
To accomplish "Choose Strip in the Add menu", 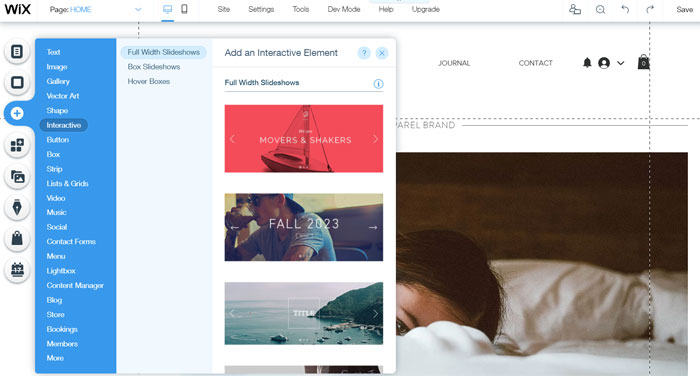I will tap(54, 169).
